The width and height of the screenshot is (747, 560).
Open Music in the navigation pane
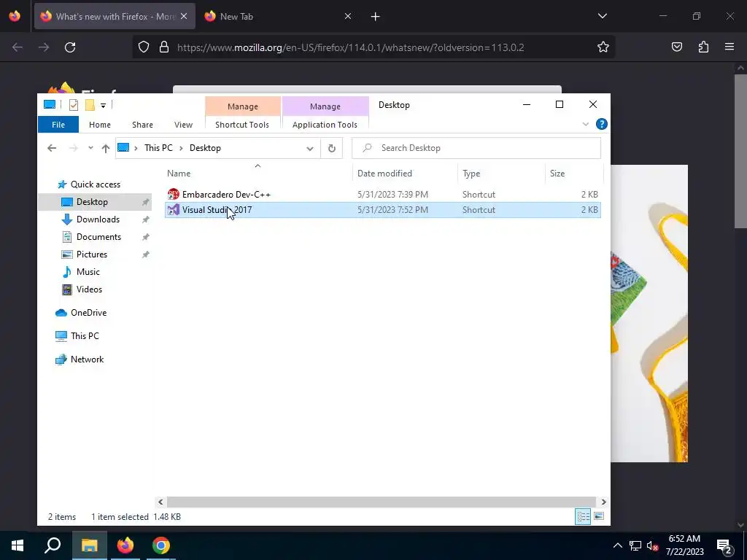tap(88, 272)
